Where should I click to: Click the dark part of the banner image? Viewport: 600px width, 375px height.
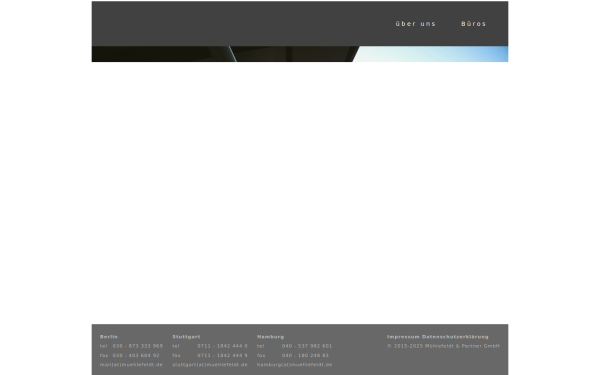click(x=161, y=54)
